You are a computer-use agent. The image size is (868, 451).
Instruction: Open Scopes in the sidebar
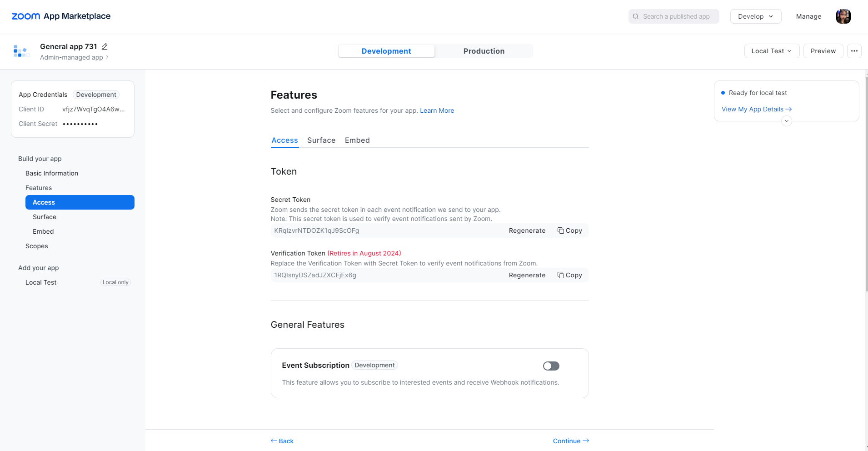point(37,246)
